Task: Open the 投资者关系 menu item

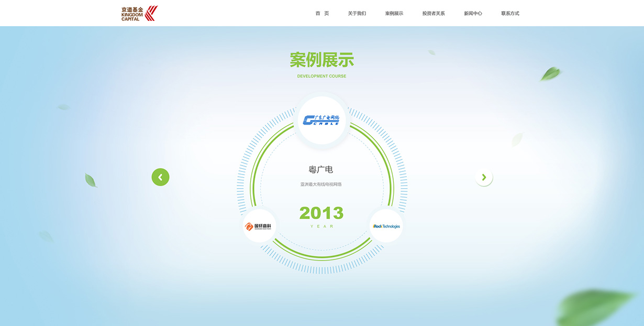Action: click(434, 14)
